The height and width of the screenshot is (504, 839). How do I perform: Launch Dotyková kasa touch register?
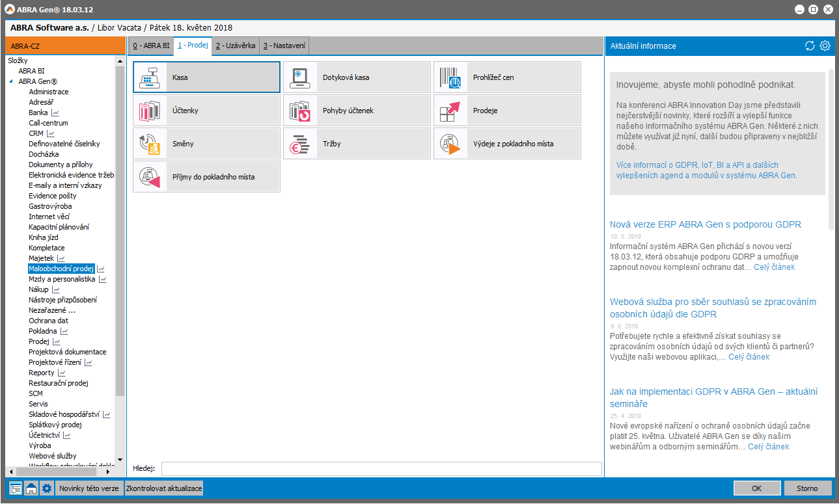[x=357, y=77]
